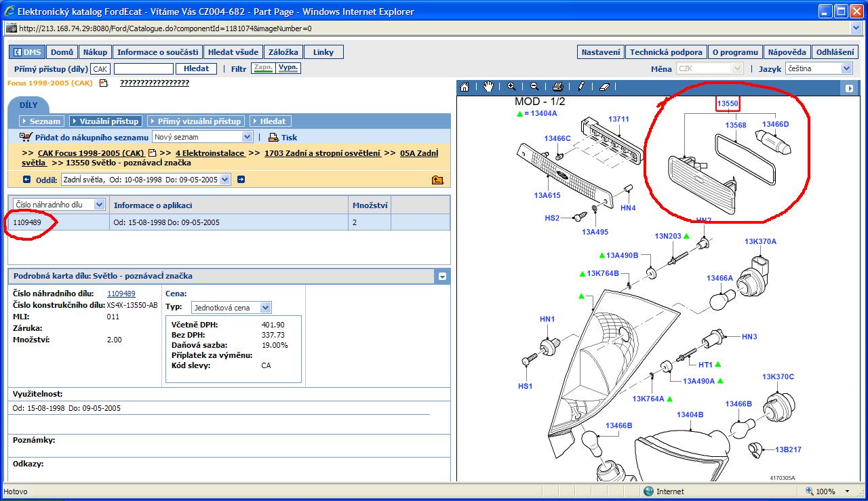Screen dimensions: 868x501
Task: Switch to Vizuální přístup tab
Action: tap(105, 121)
